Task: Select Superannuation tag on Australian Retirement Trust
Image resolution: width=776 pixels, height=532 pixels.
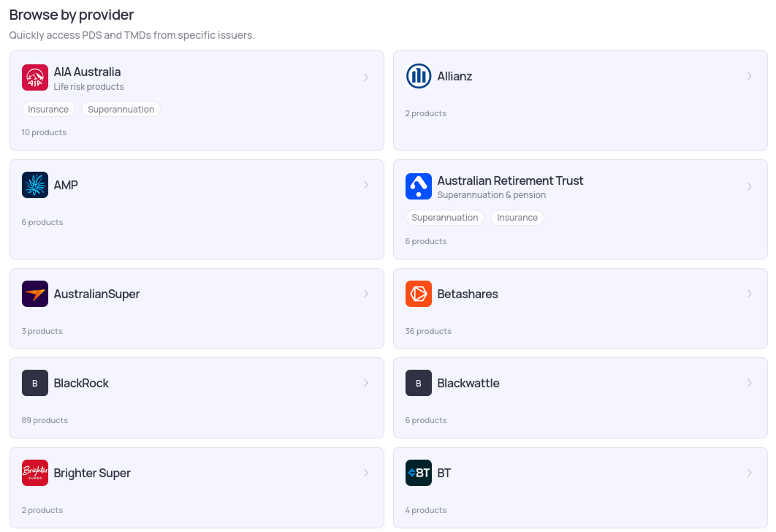Action: (445, 218)
